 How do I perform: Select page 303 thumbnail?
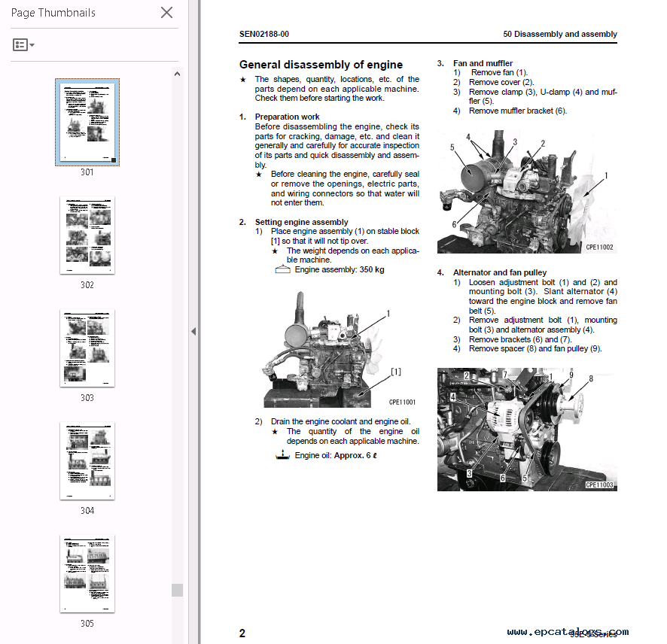[x=87, y=348]
